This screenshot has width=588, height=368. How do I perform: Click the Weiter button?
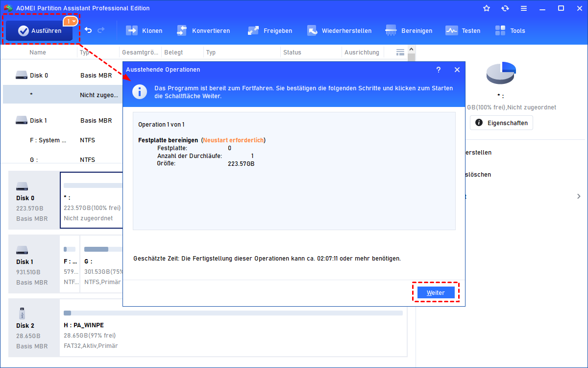tap(436, 292)
